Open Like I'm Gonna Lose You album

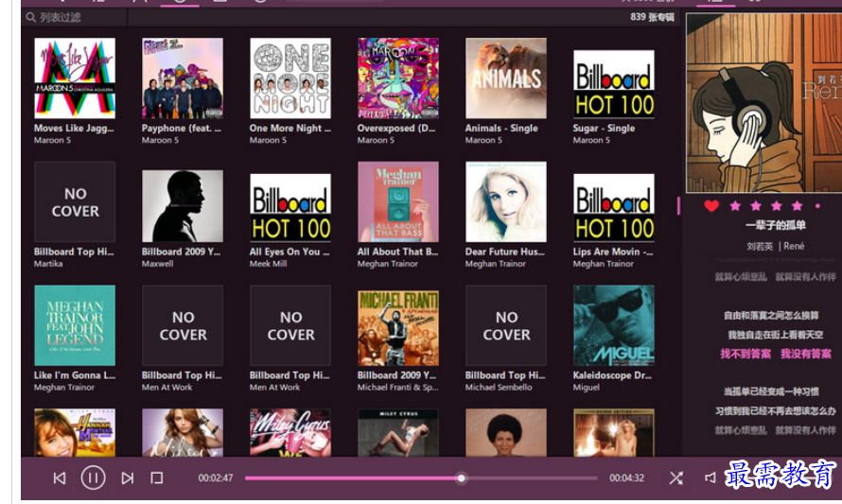(75, 325)
